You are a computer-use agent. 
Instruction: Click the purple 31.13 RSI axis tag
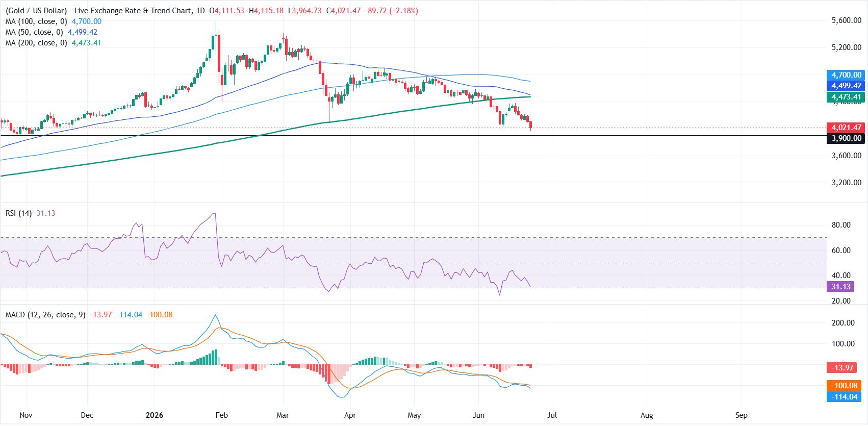[x=840, y=287]
